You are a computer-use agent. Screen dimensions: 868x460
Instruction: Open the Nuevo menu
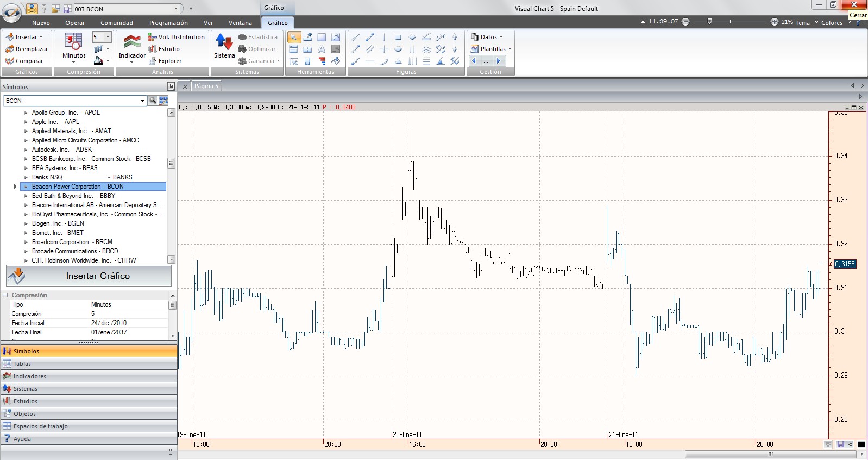pos(41,23)
